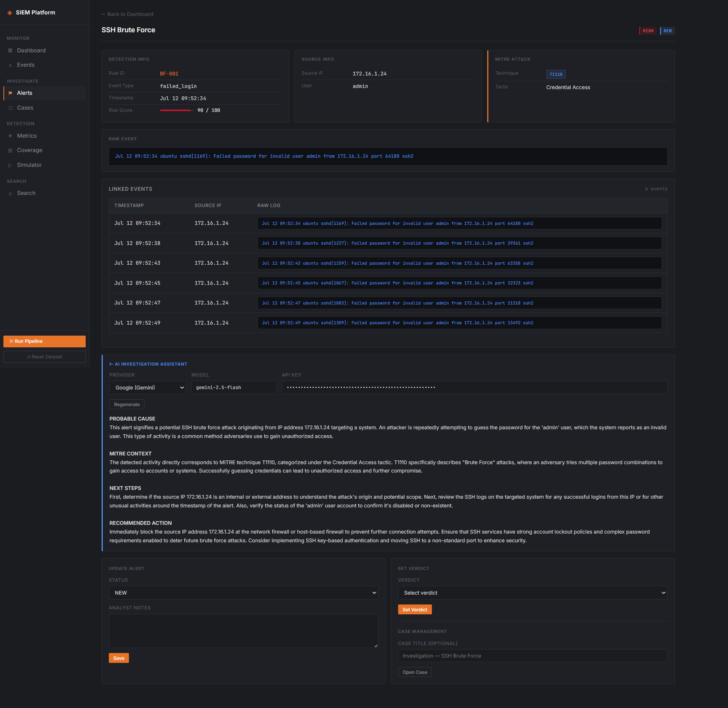The height and width of the screenshot is (708, 728).
Task: Open Search using magnifier icon
Action: [x=10, y=193]
